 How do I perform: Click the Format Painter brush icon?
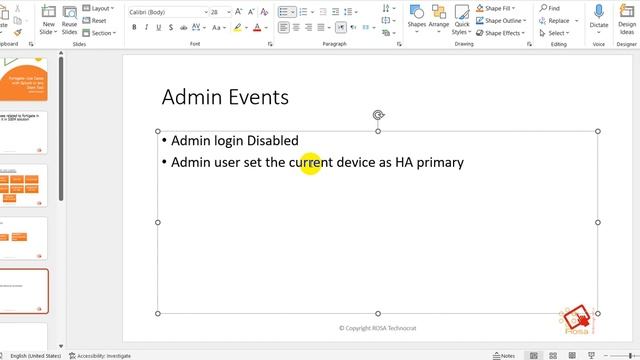coord(17,32)
